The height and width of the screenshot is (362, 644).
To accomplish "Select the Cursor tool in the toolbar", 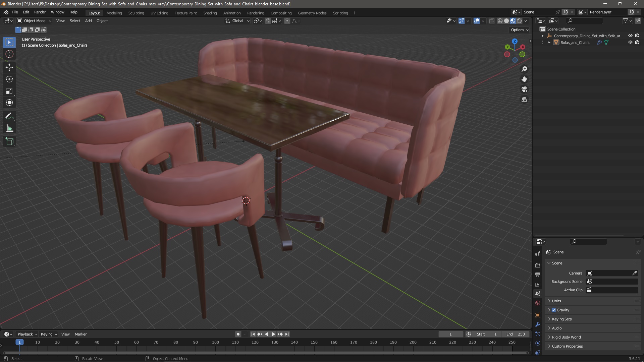I will tap(9, 54).
